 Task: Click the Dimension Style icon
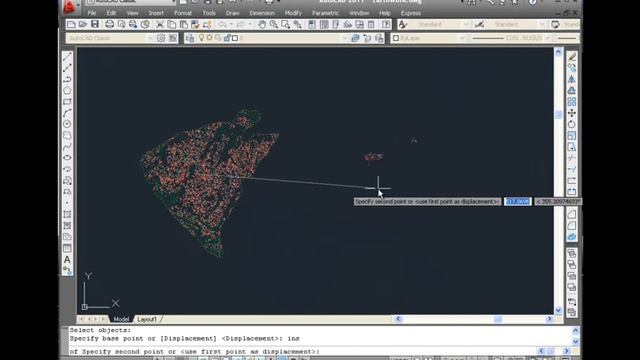click(x=480, y=24)
